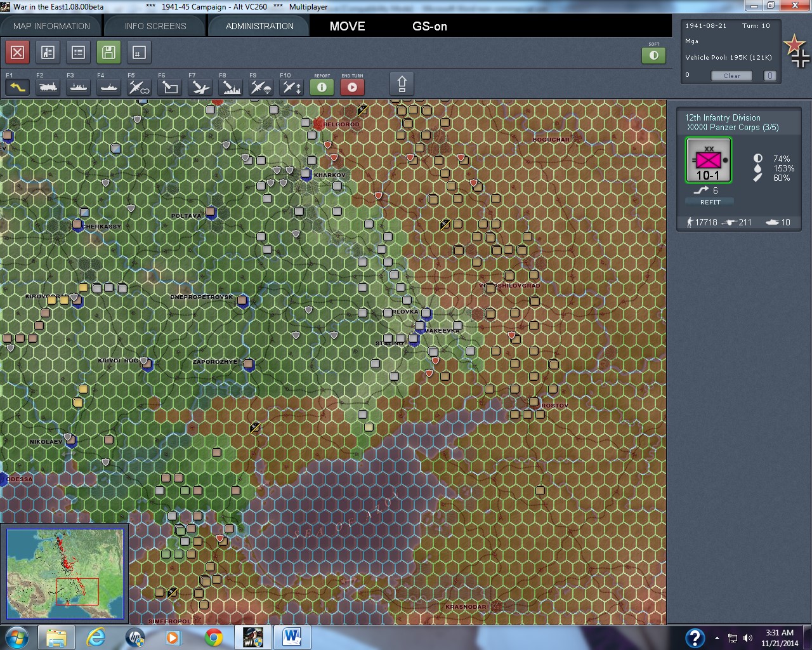The image size is (812, 650).
Task: Click the red End Turn button
Action: (353, 87)
